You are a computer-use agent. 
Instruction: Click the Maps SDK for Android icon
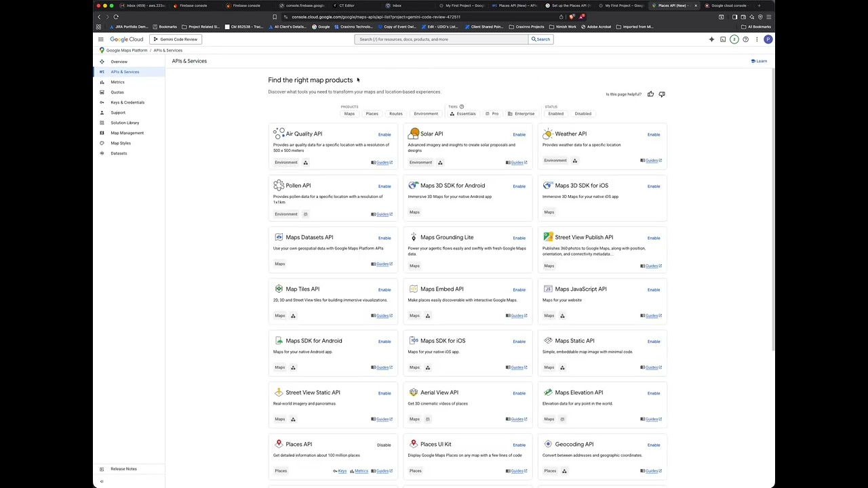[x=279, y=340]
